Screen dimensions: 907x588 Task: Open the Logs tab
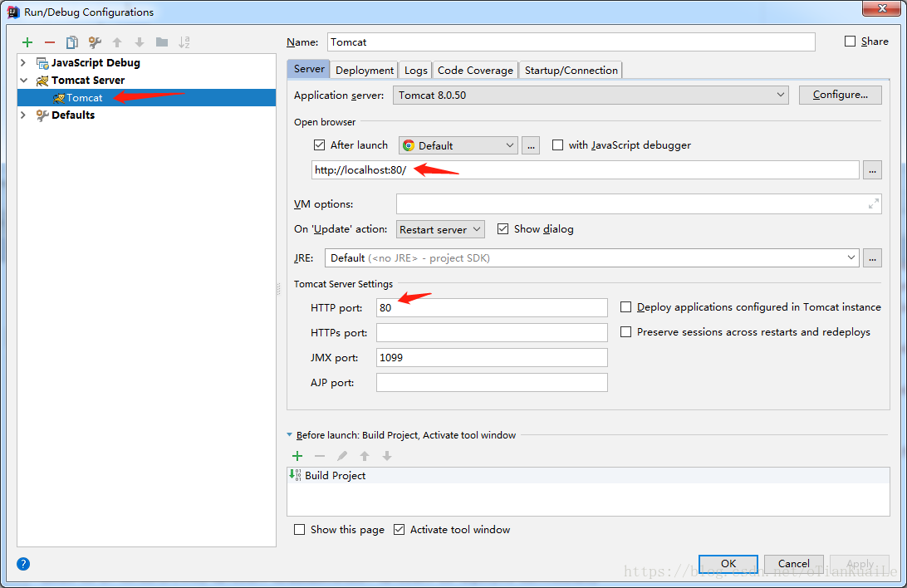pos(415,70)
